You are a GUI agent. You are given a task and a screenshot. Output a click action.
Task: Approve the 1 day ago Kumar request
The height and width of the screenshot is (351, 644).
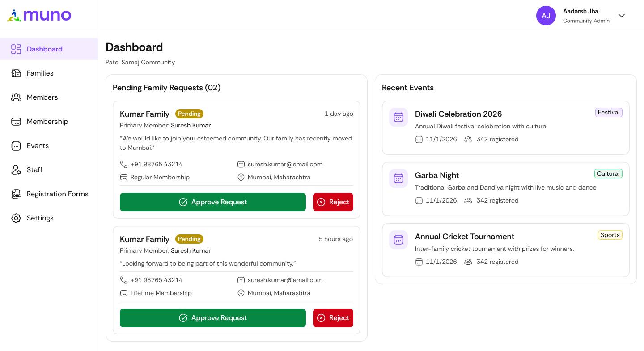(x=213, y=202)
